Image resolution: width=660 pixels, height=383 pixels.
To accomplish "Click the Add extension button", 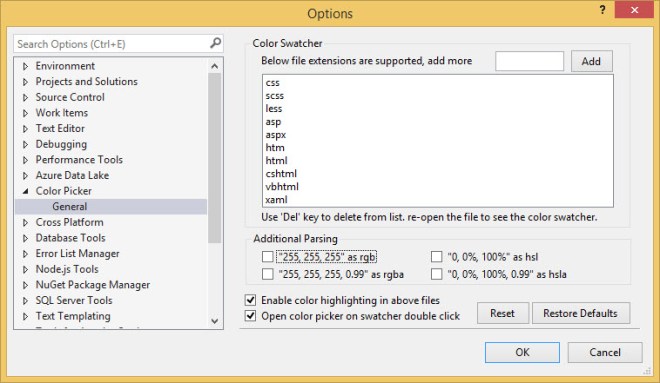I will [591, 61].
